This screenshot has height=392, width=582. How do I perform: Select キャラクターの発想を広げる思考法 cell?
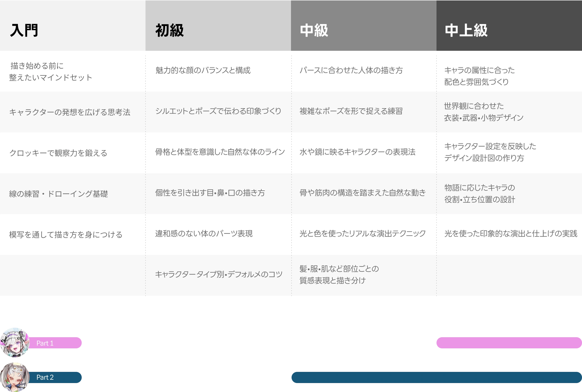click(x=73, y=112)
